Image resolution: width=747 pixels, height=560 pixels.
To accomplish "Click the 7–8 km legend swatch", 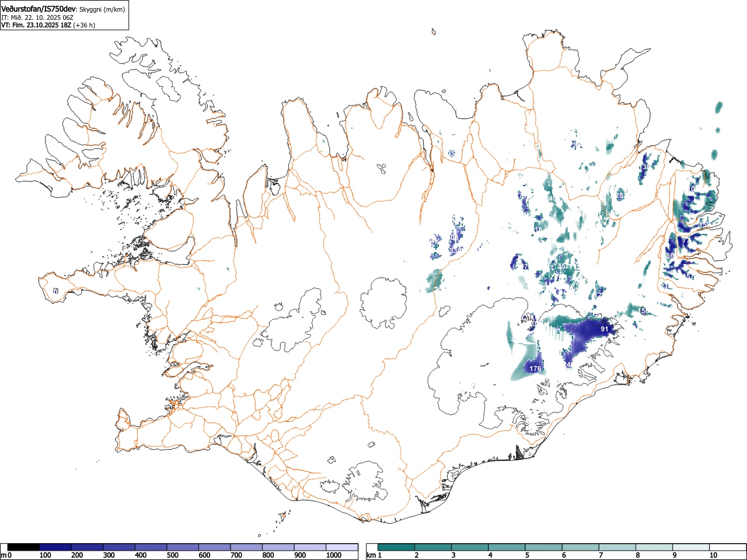I will pyautogui.click(x=617, y=547).
